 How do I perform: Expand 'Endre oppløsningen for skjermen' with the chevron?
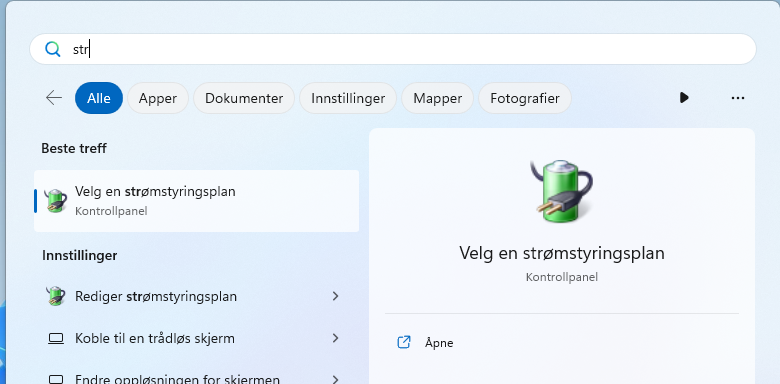[x=335, y=379]
